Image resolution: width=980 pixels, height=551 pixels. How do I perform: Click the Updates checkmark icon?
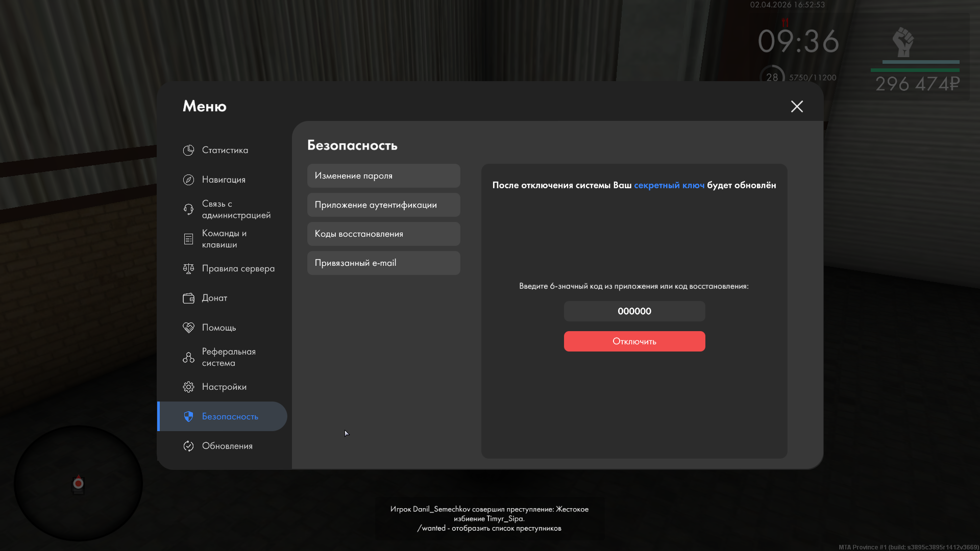coord(188,446)
